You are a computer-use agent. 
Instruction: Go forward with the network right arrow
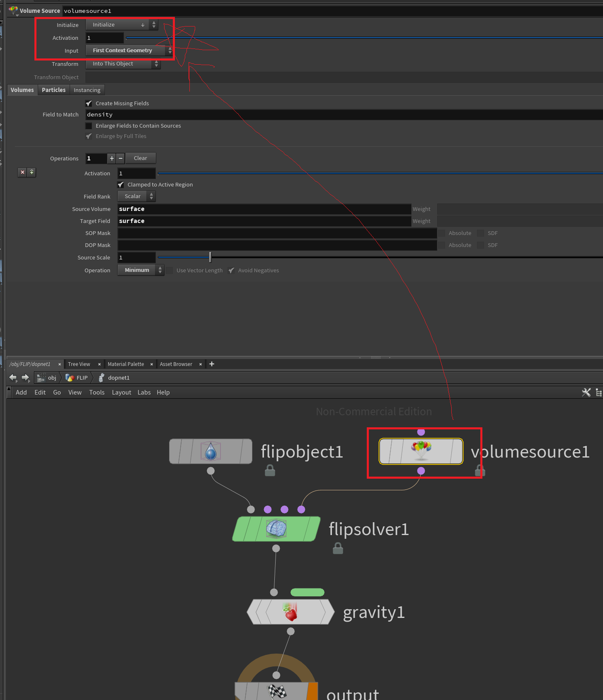26,377
